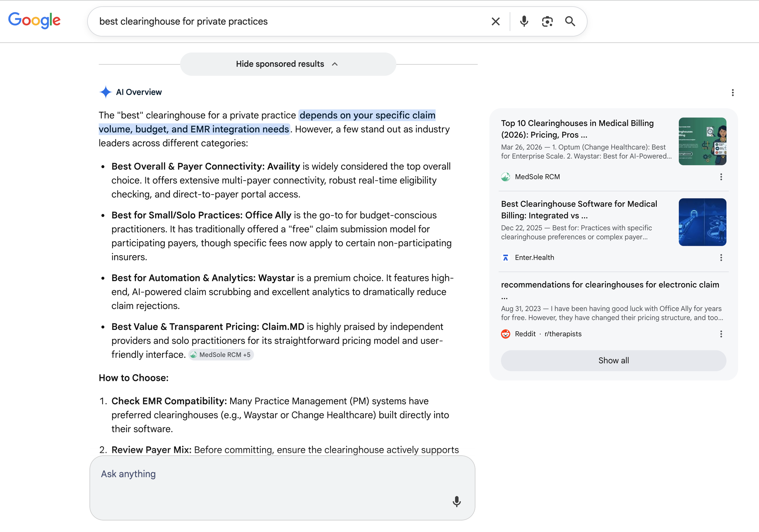The image size is (759, 532).
Task: Start voice search from the top search bar
Action: [524, 22]
